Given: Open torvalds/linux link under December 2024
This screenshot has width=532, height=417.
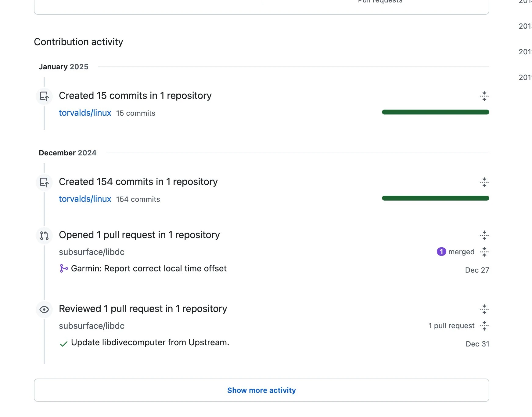Looking at the screenshot, I should pyautogui.click(x=85, y=199).
